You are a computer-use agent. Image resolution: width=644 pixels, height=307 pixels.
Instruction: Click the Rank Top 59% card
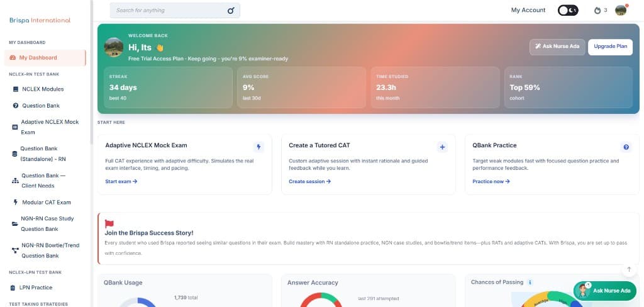(569, 87)
